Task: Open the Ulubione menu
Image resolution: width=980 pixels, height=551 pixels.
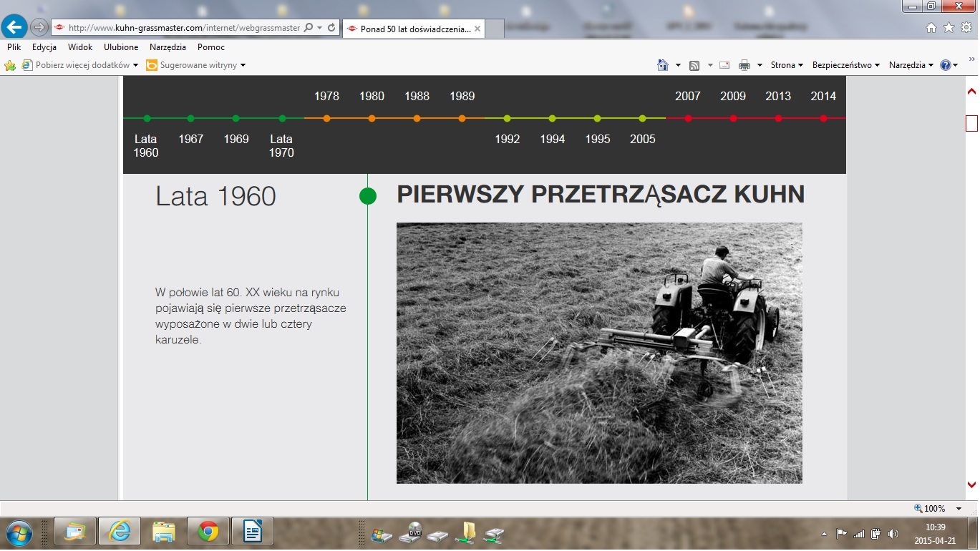Action: click(121, 47)
